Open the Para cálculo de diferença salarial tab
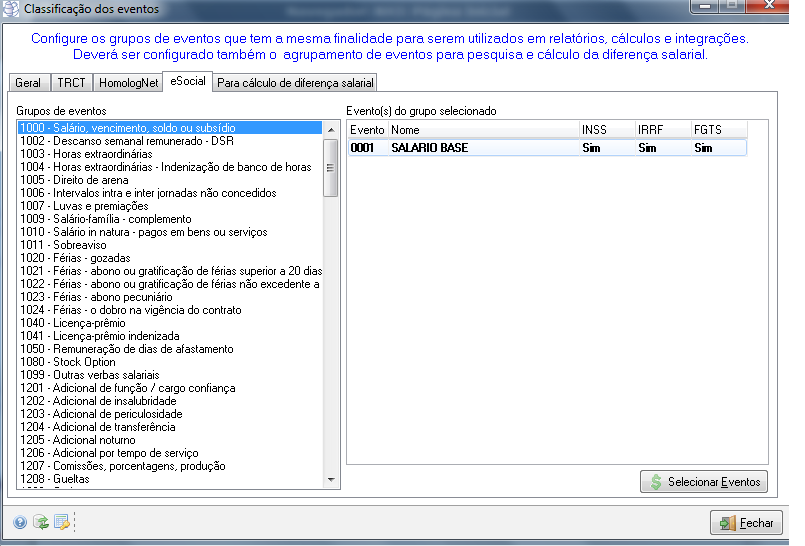 [296, 83]
